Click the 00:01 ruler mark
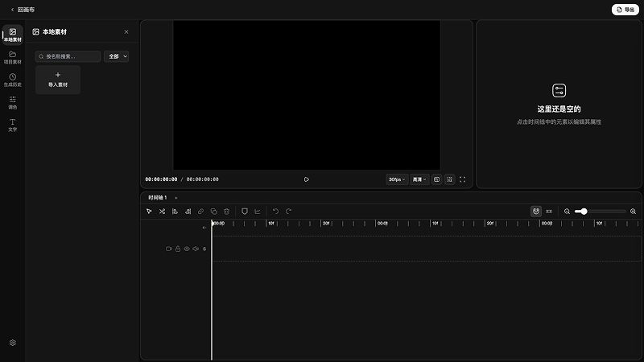This screenshot has height=362, width=644. click(382, 224)
